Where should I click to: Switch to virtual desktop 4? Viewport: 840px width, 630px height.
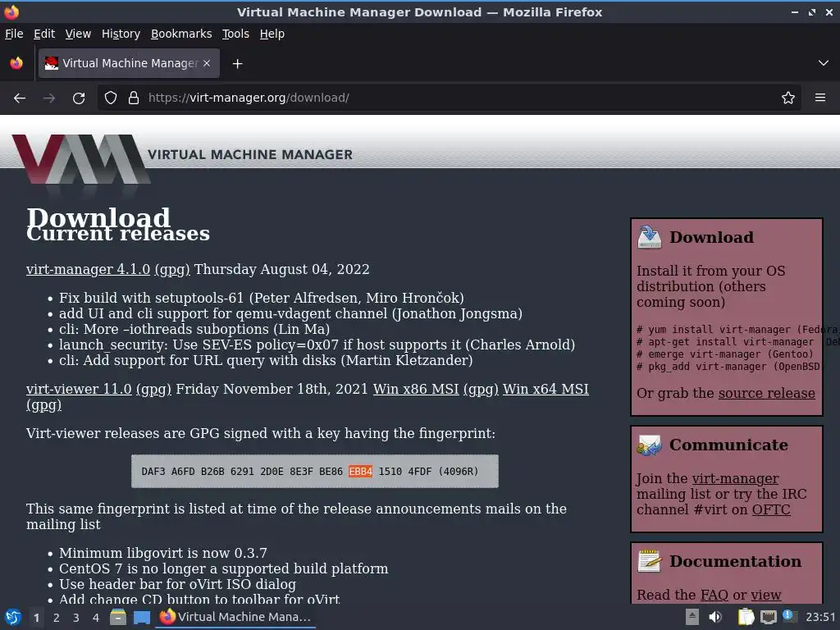click(x=96, y=618)
